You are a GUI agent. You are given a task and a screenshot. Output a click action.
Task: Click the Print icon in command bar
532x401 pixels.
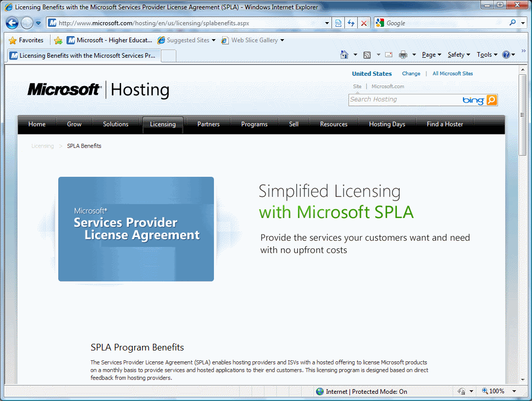(x=403, y=55)
